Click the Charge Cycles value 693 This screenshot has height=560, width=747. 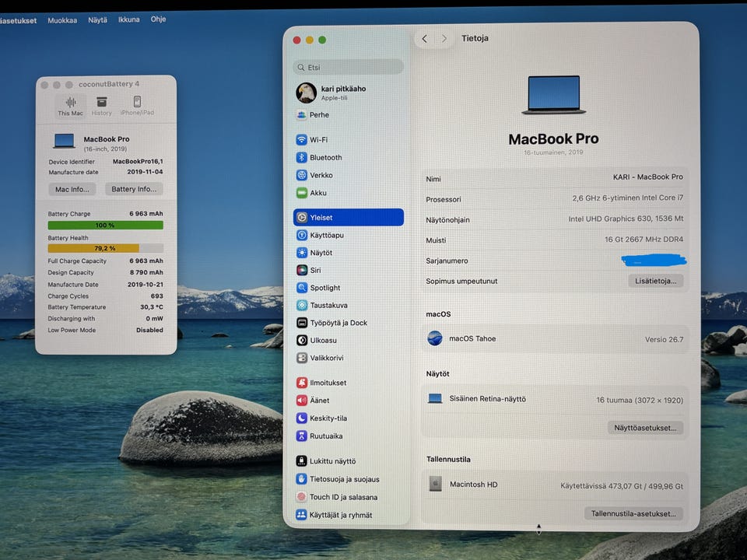156,296
